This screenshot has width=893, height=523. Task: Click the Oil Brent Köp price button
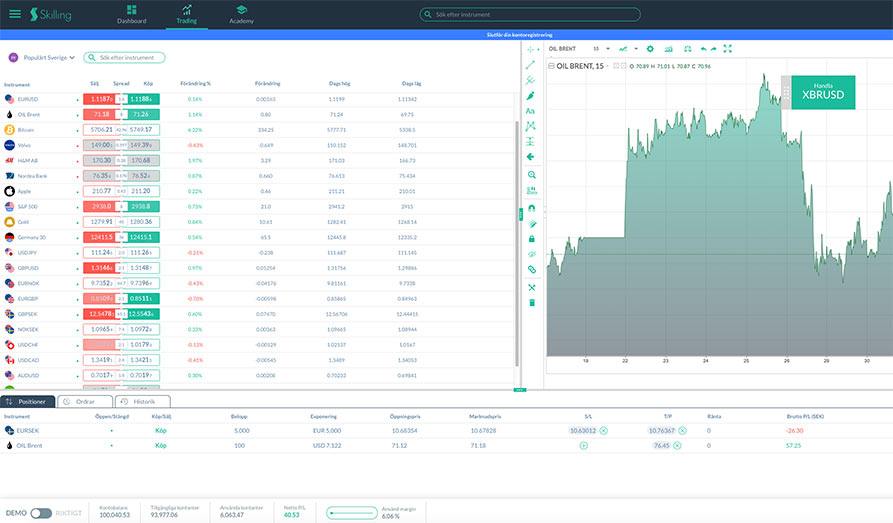point(142,115)
